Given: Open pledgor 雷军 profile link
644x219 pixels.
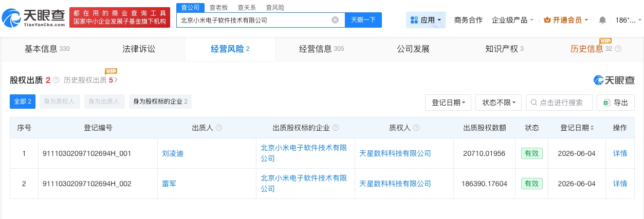Looking at the screenshot, I should [x=169, y=184].
